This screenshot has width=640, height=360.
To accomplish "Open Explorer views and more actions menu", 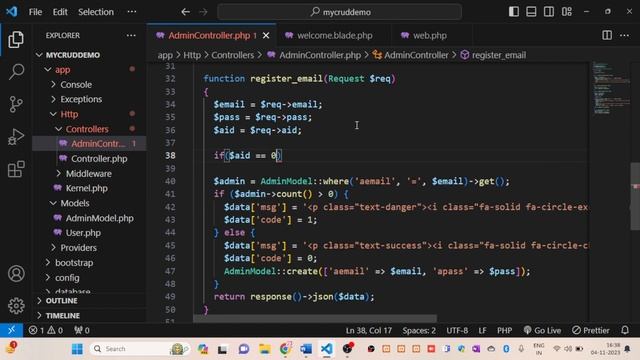I will click(131, 36).
